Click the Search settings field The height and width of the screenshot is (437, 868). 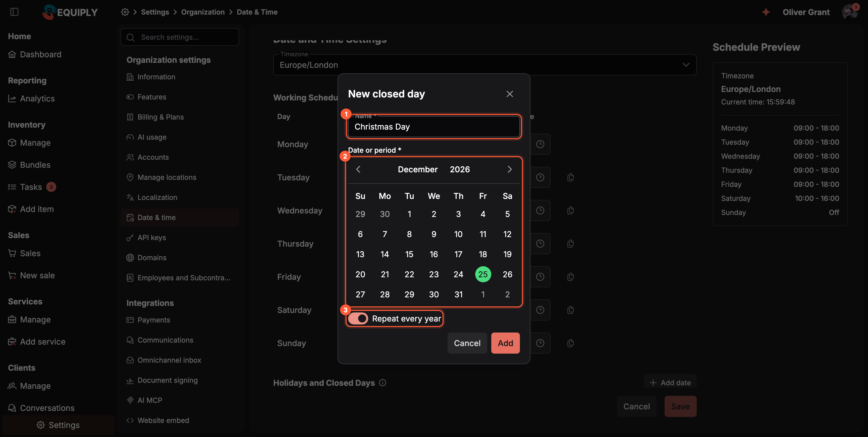click(180, 37)
